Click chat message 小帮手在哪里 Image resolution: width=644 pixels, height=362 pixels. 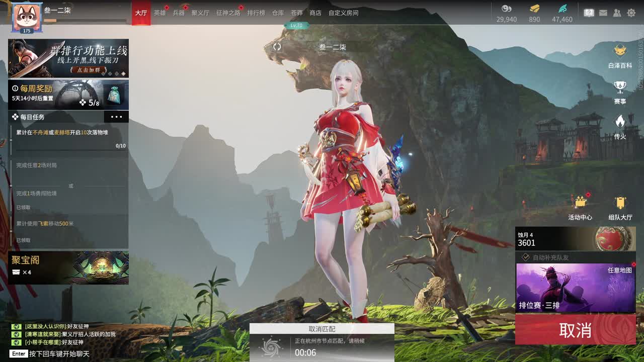point(54,342)
